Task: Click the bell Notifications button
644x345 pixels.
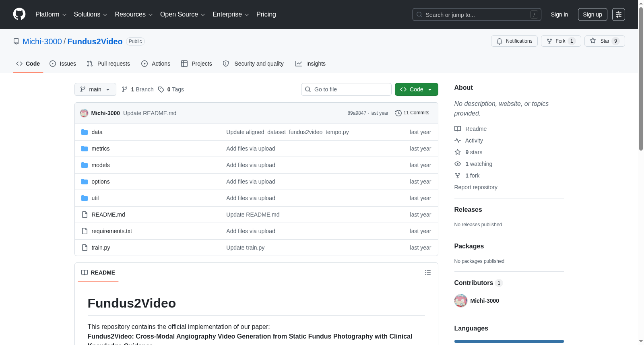Action: [x=514, y=41]
